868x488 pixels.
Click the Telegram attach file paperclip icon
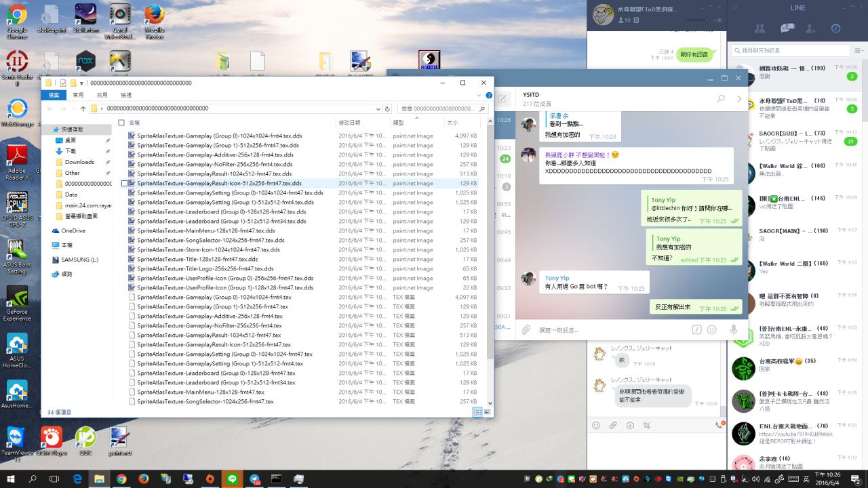pyautogui.click(x=526, y=330)
